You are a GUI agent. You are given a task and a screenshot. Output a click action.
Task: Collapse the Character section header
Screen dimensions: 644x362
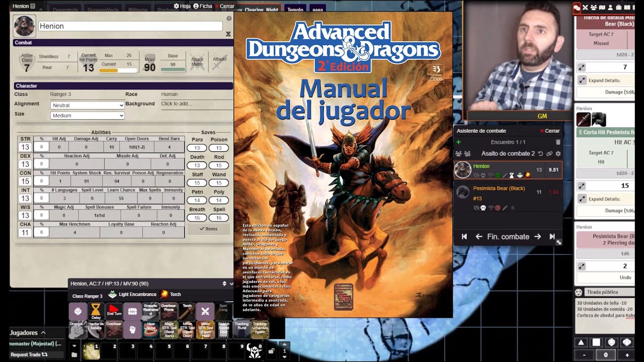123,86
